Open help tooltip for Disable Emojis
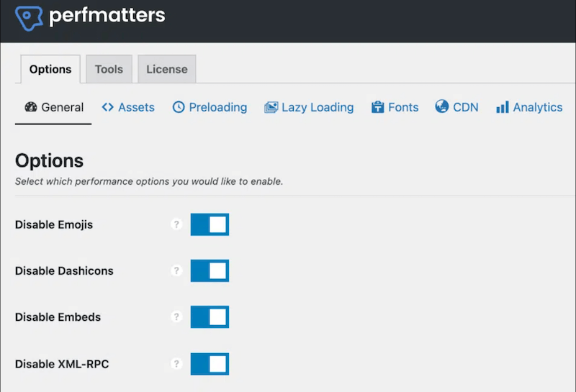 [x=176, y=224]
